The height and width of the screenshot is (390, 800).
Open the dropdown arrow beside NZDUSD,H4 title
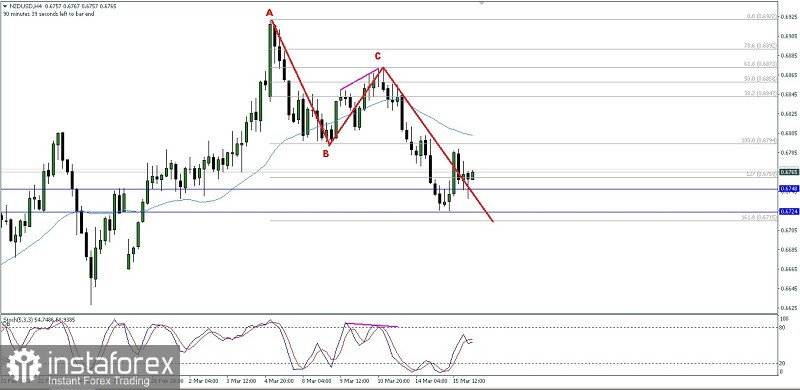coord(5,6)
